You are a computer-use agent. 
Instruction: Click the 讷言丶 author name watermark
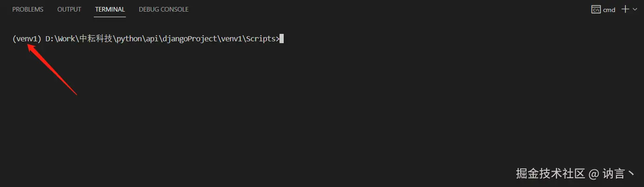618,174
